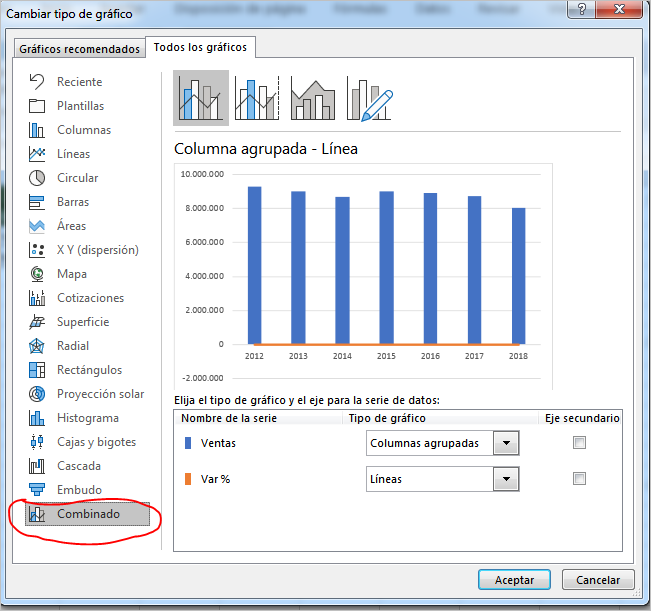Open the dialog help question mark
The height and width of the screenshot is (611, 651).
pyautogui.click(x=582, y=9)
